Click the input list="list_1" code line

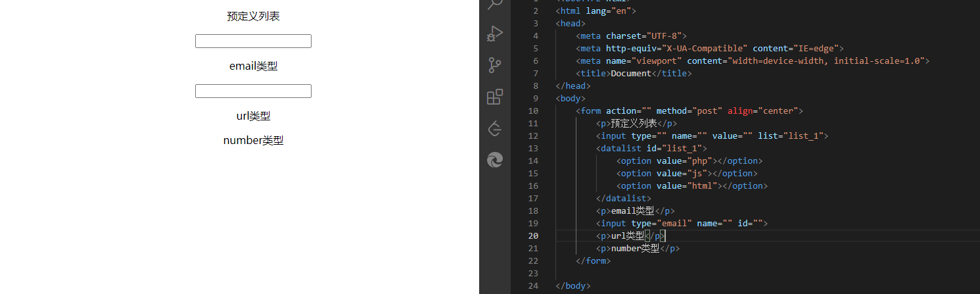click(x=712, y=136)
